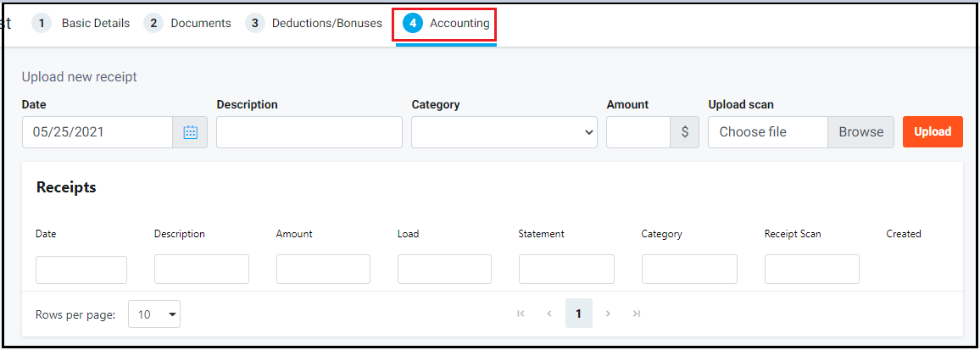This screenshot has height=350, width=980.
Task: Go to next page arrow
Action: 608,314
